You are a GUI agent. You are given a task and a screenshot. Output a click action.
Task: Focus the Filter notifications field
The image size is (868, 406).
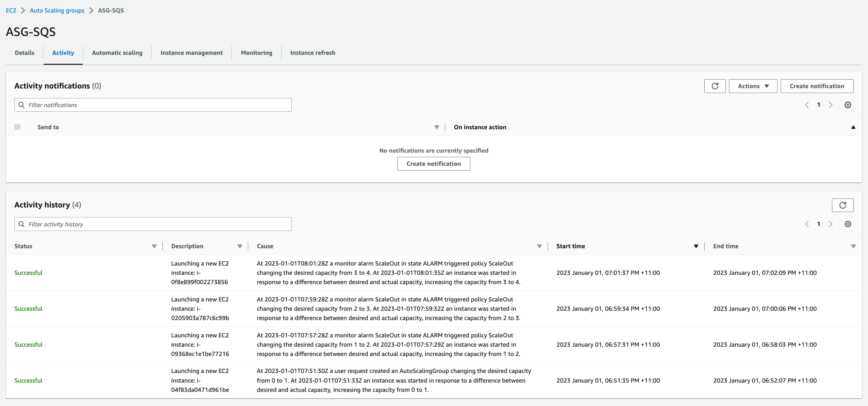[153, 105]
